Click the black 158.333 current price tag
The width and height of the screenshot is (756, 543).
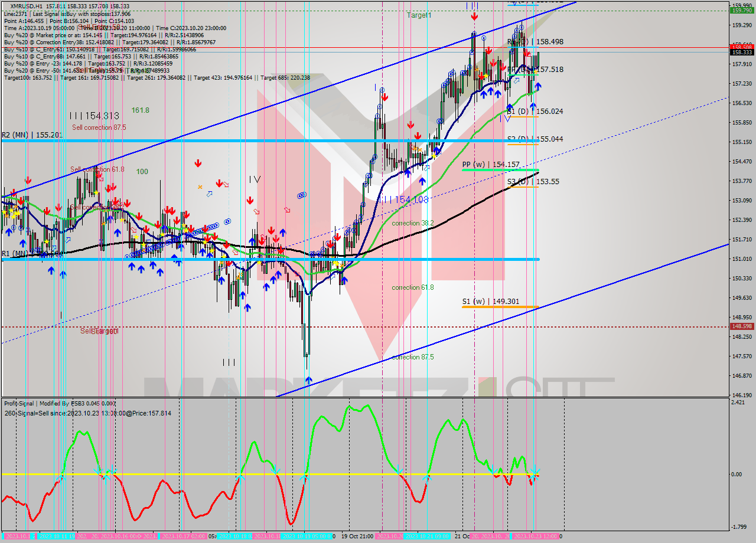(742, 53)
